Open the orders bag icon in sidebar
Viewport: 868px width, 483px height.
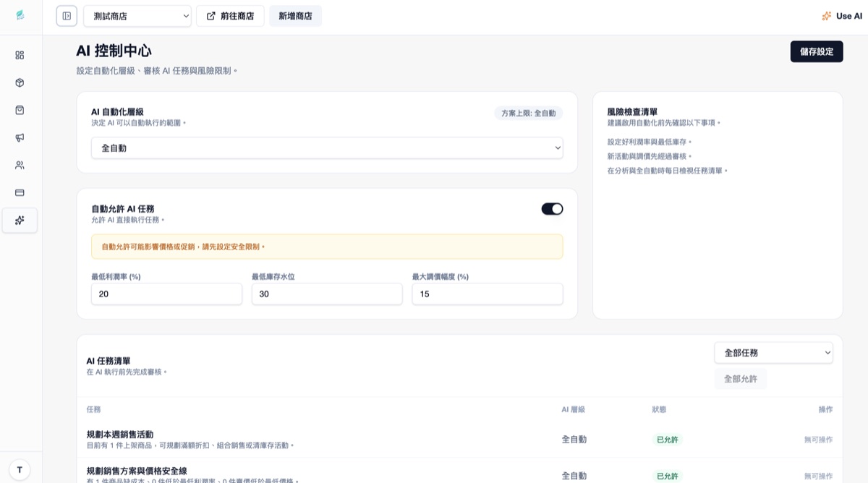point(20,110)
